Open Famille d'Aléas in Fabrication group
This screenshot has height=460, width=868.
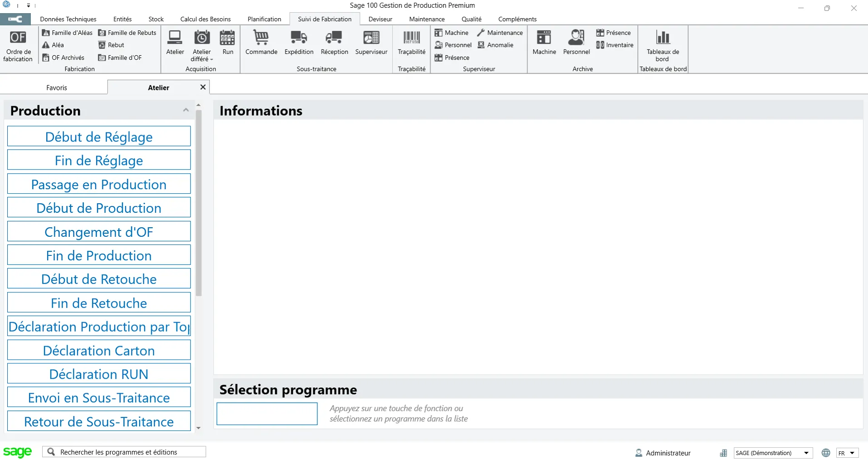coord(67,33)
